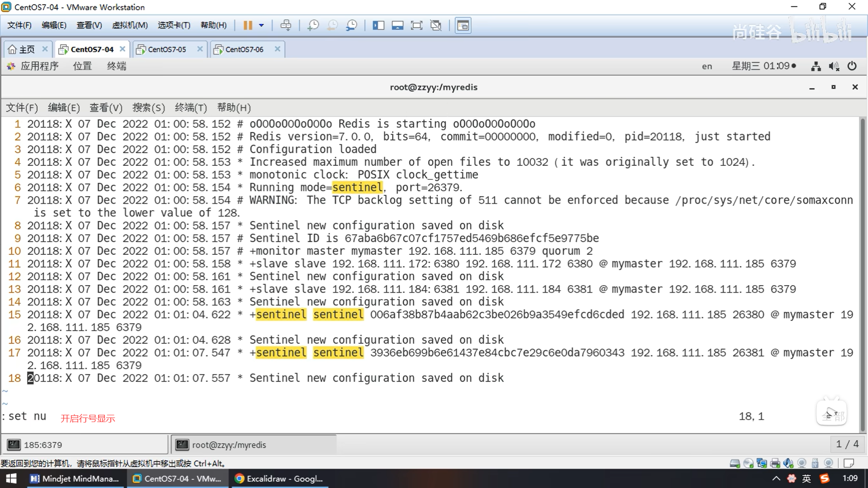Send Ctrl+Alt+Del to the guest
868x488 pixels.
click(x=286, y=25)
